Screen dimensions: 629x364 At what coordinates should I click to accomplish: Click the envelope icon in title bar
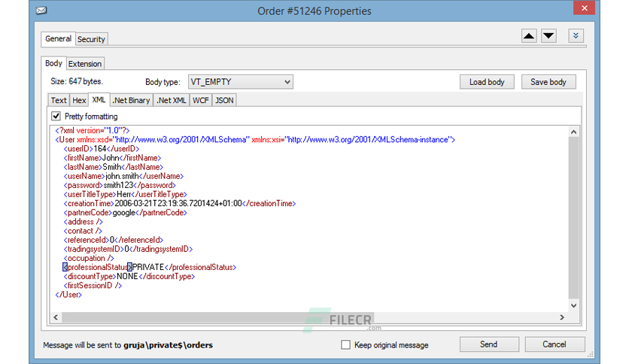(41, 11)
